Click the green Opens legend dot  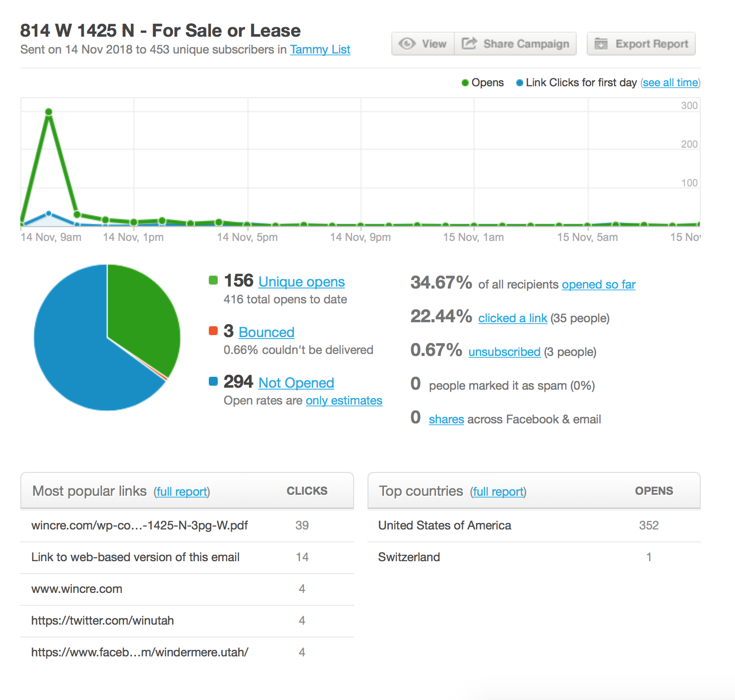click(x=465, y=83)
